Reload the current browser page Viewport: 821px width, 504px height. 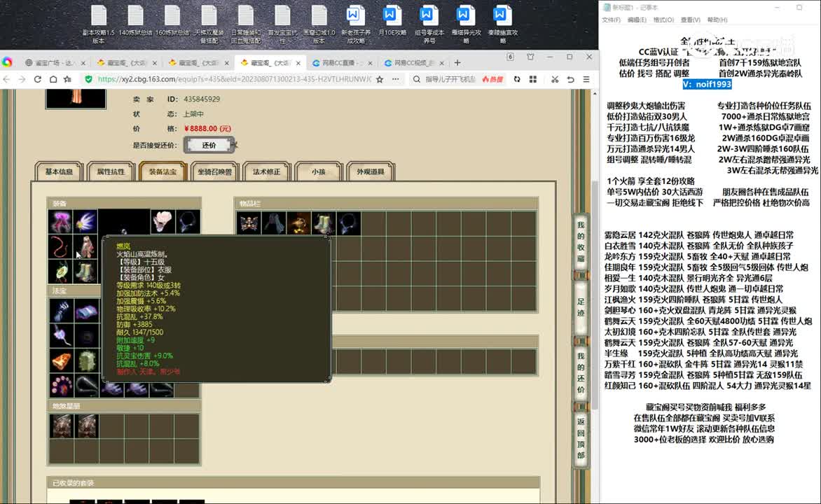click(38, 79)
